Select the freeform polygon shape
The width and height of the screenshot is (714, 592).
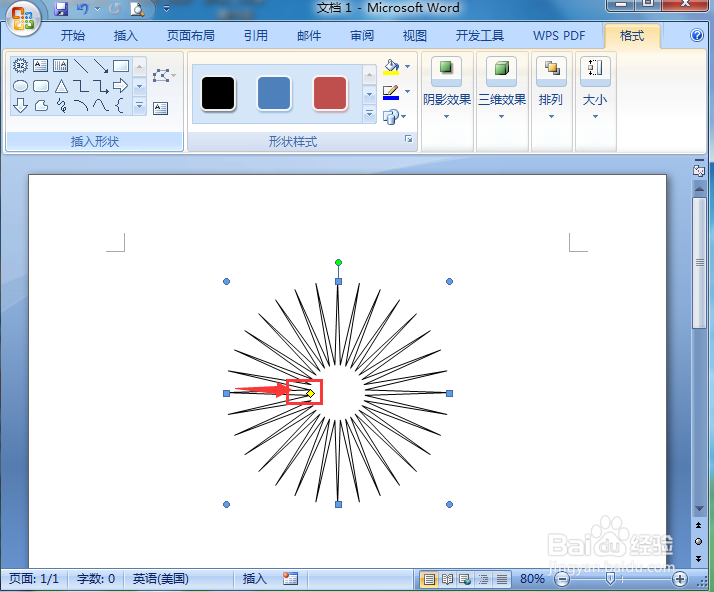(41, 106)
